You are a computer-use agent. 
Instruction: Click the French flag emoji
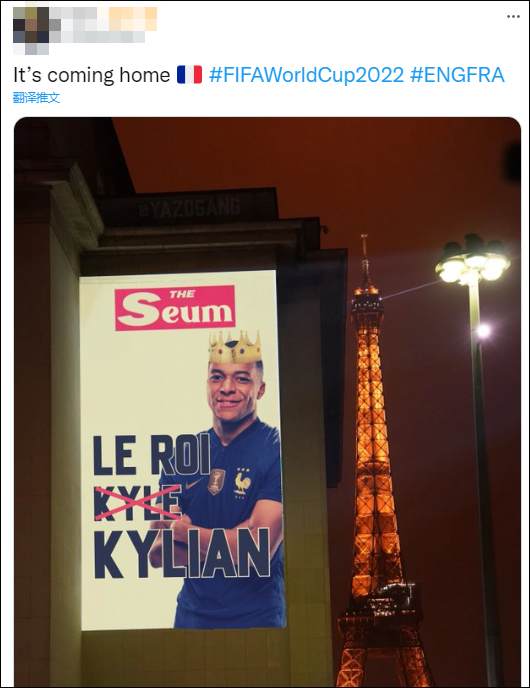coord(190,75)
